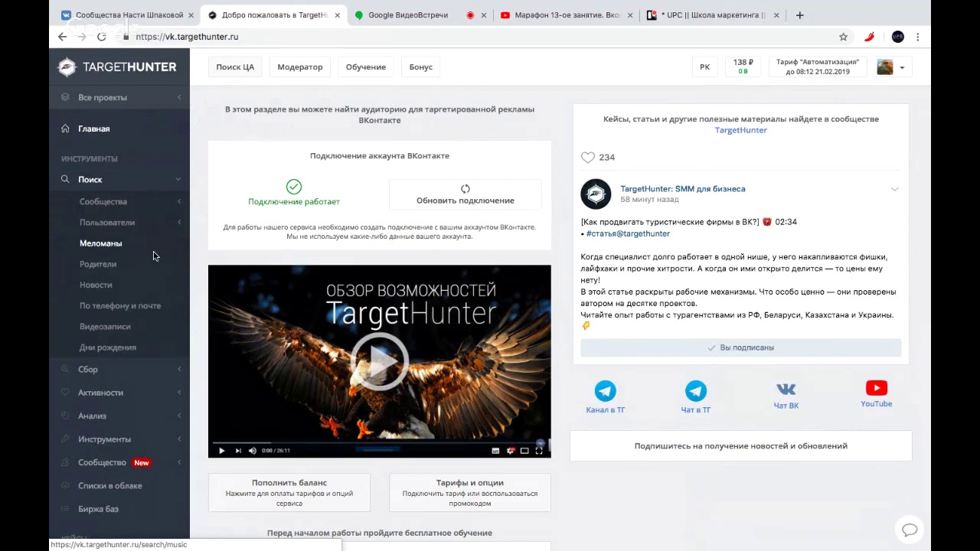Click the icon next to Все проекты
980x551 pixels.
coord(65,97)
